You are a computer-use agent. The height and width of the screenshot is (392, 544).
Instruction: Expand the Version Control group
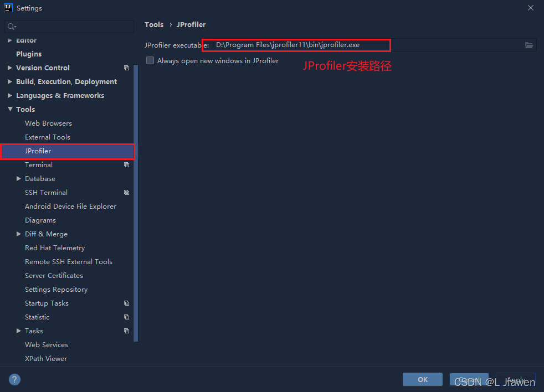point(10,68)
